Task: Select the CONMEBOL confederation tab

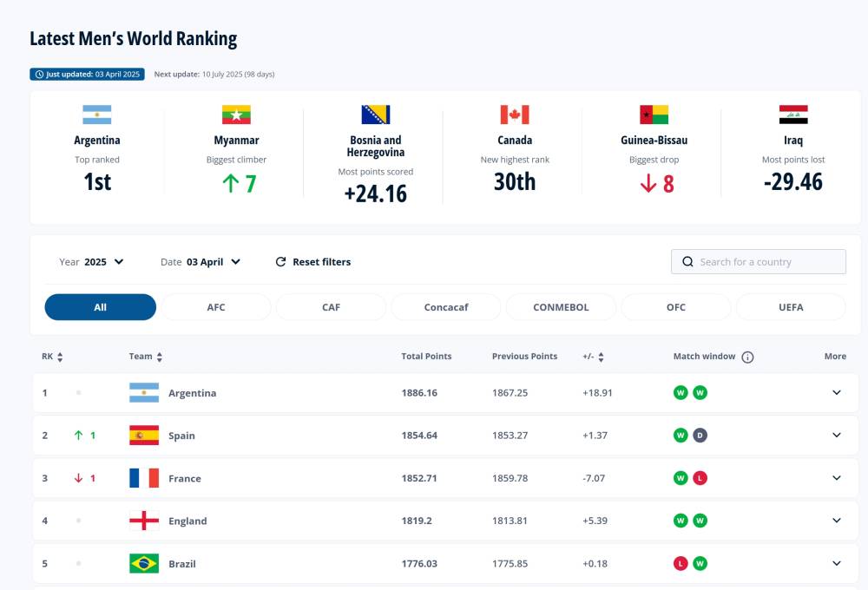Action: pyautogui.click(x=561, y=307)
